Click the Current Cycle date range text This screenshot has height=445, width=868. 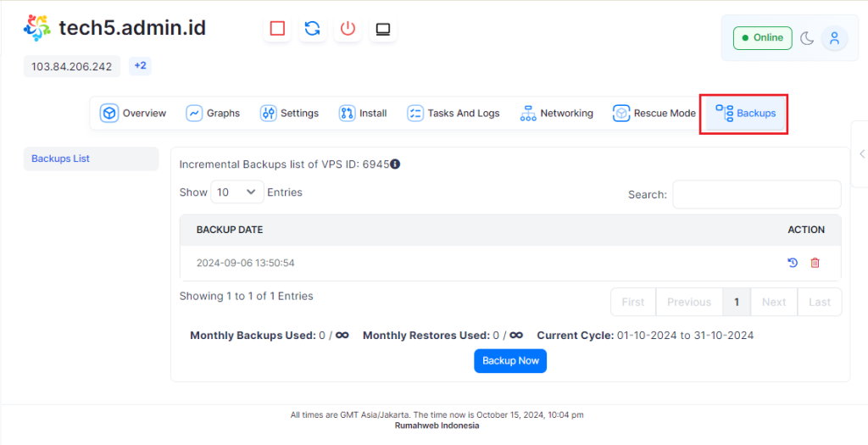[685, 336]
